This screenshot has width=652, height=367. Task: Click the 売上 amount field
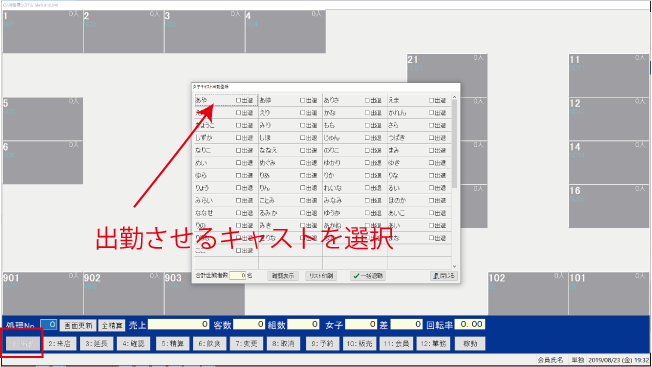pos(178,324)
